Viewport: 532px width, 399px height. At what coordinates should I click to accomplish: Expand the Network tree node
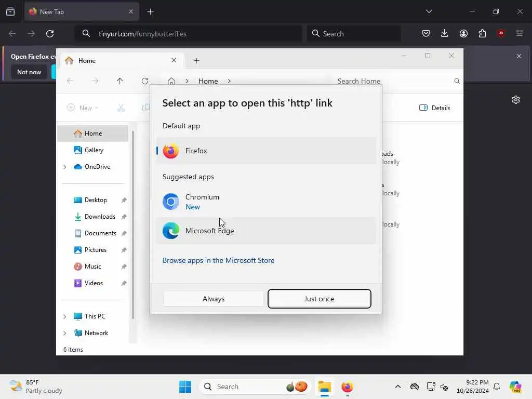[x=65, y=333]
